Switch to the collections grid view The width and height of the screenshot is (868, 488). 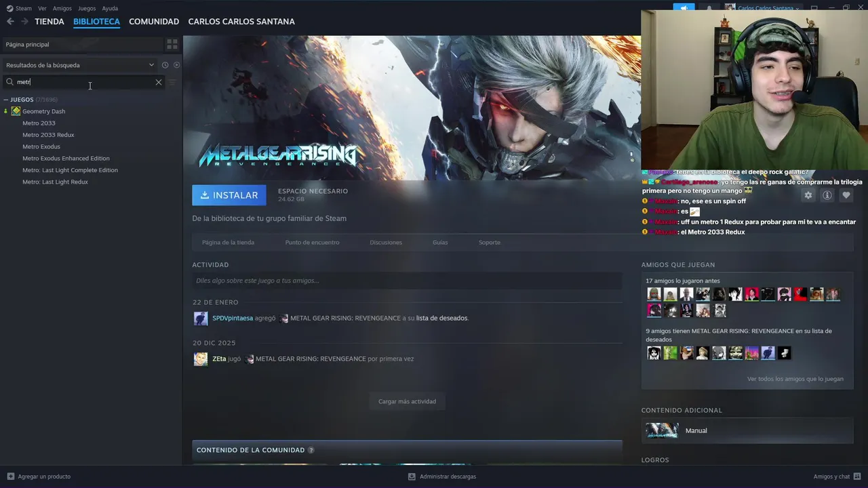pyautogui.click(x=172, y=44)
